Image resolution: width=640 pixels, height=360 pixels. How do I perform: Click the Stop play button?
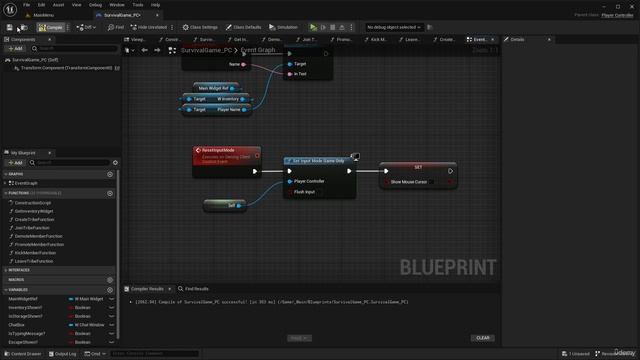(x=333, y=27)
